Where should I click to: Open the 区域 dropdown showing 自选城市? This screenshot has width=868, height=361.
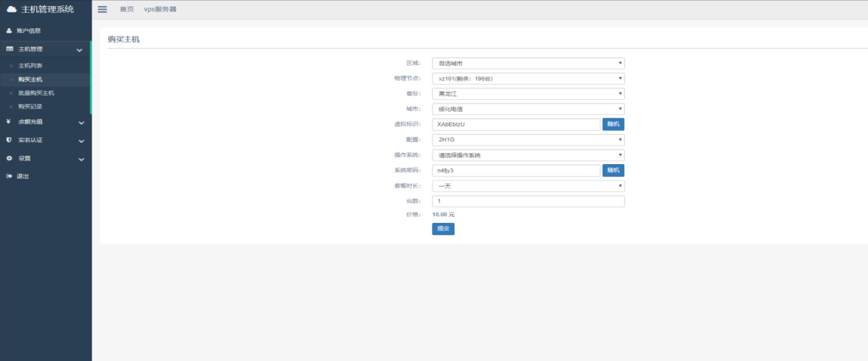pyautogui.click(x=528, y=64)
